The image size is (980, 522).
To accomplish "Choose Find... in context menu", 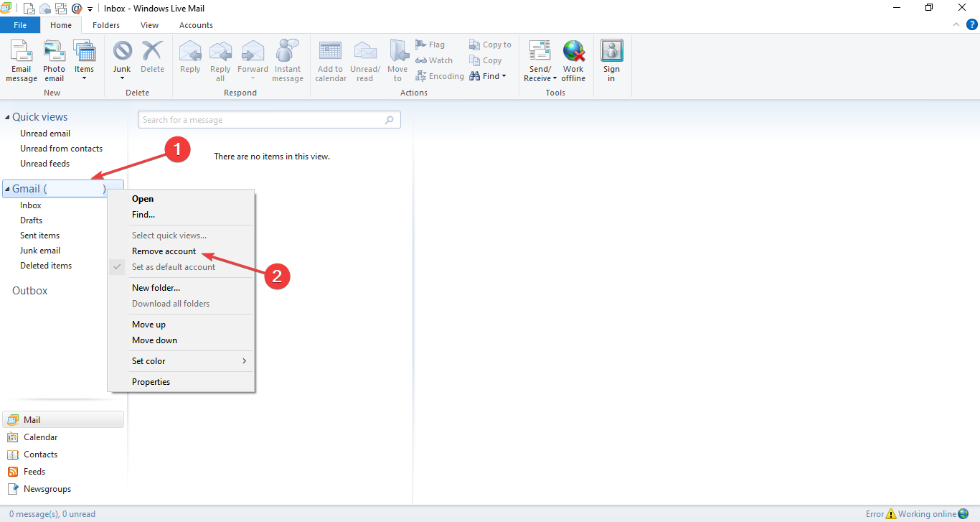I will tap(181, 215).
